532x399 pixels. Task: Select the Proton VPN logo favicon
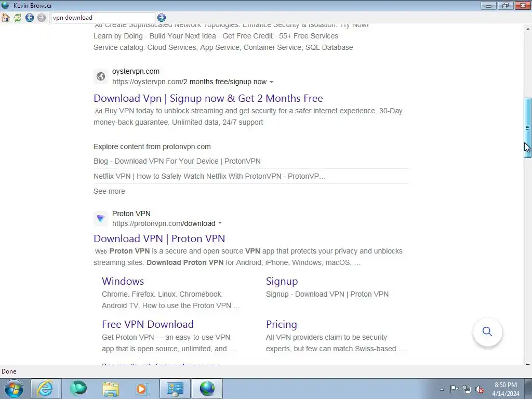click(x=100, y=219)
